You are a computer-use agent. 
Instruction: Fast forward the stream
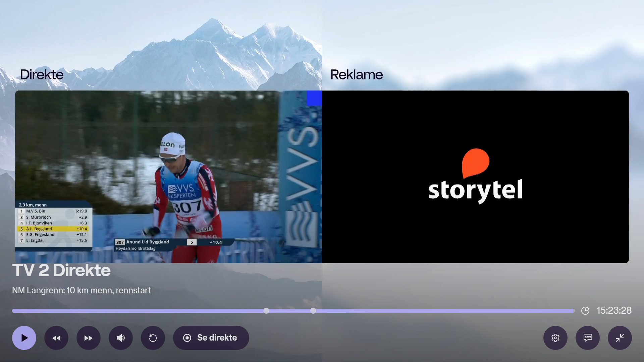point(89,338)
